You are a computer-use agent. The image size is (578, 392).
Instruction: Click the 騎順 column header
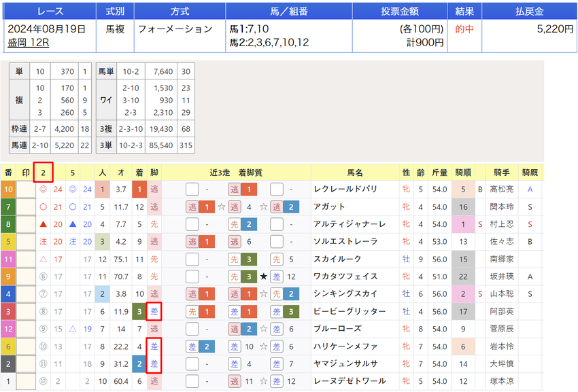463,173
